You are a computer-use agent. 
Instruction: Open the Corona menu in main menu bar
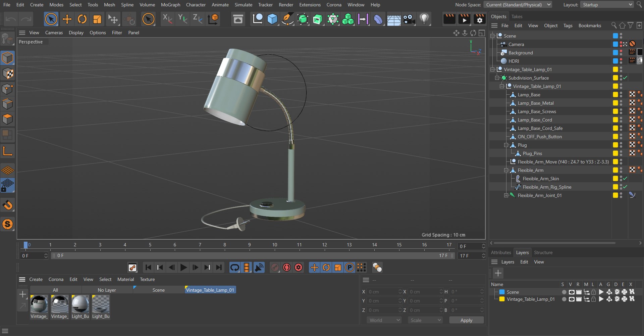[334, 5]
